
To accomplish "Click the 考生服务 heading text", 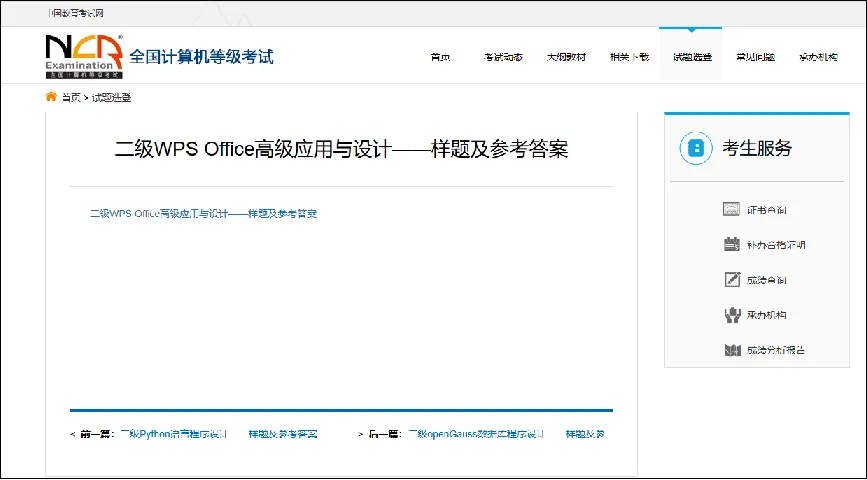I will [x=757, y=148].
